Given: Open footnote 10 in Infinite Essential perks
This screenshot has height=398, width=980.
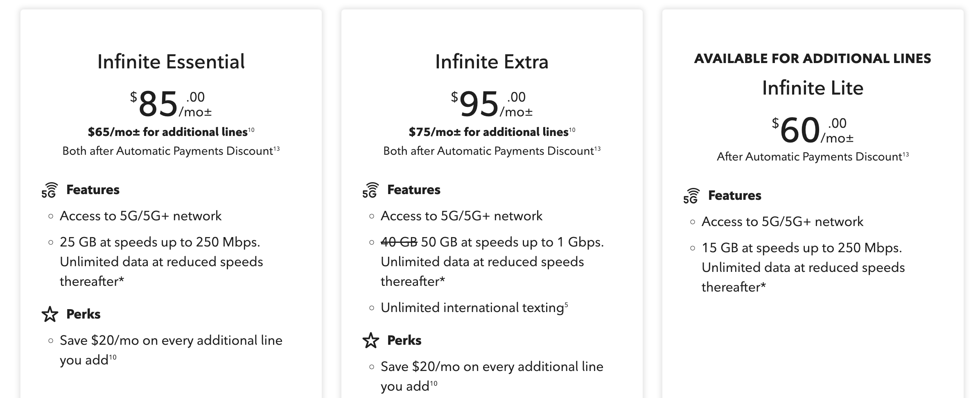Looking at the screenshot, I should click(113, 357).
